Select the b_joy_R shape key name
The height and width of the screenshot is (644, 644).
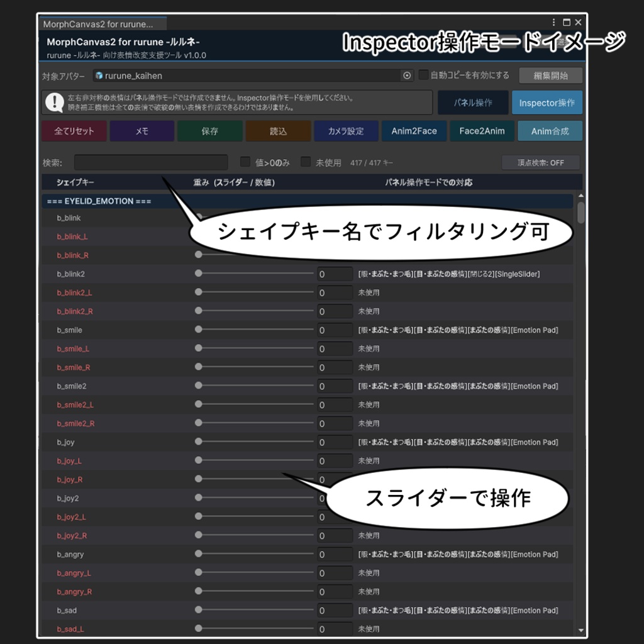[70, 480]
